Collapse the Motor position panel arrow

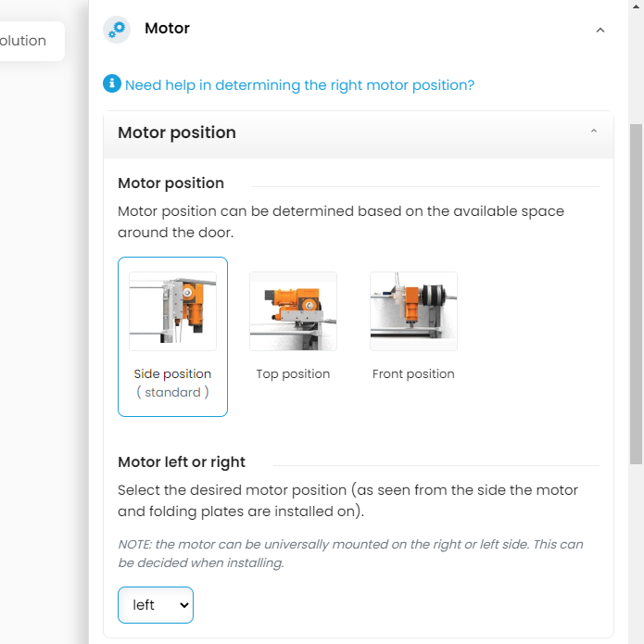coord(594,132)
